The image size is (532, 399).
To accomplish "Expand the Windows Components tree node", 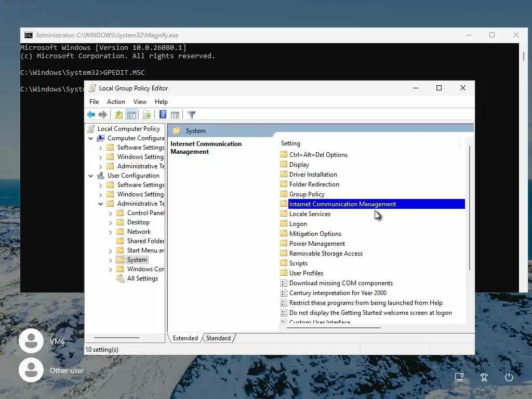I will pyautogui.click(x=110, y=270).
